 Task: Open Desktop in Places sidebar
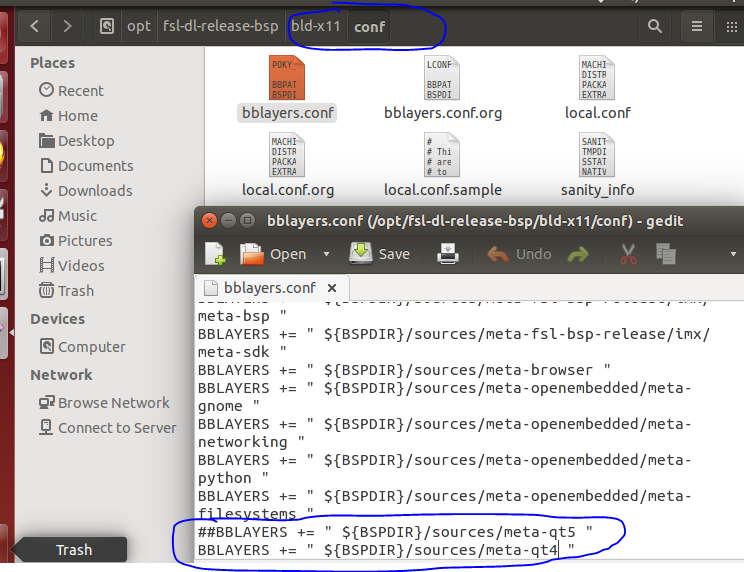click(x=76, y=140)
